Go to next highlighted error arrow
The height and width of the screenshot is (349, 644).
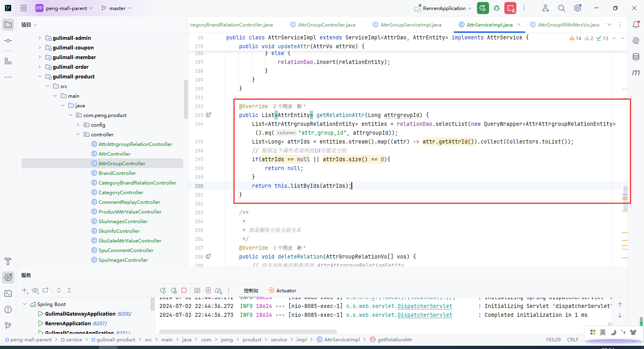(x=623, y=38)
